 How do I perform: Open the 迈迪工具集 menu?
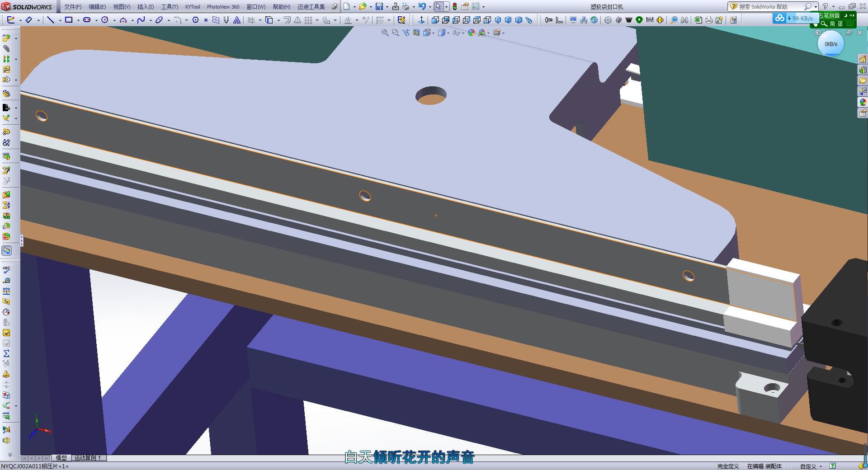point(311,7)
